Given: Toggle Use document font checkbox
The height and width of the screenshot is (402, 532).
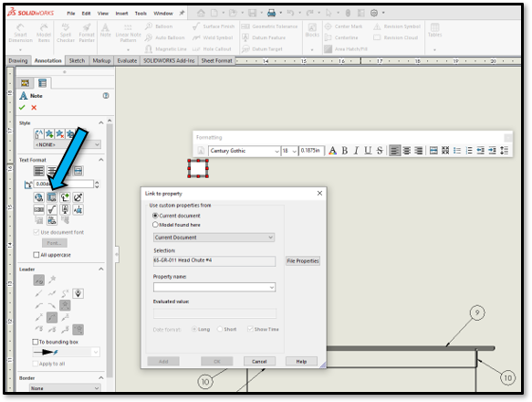Looking at the screenshot, I should pos(37,232).
